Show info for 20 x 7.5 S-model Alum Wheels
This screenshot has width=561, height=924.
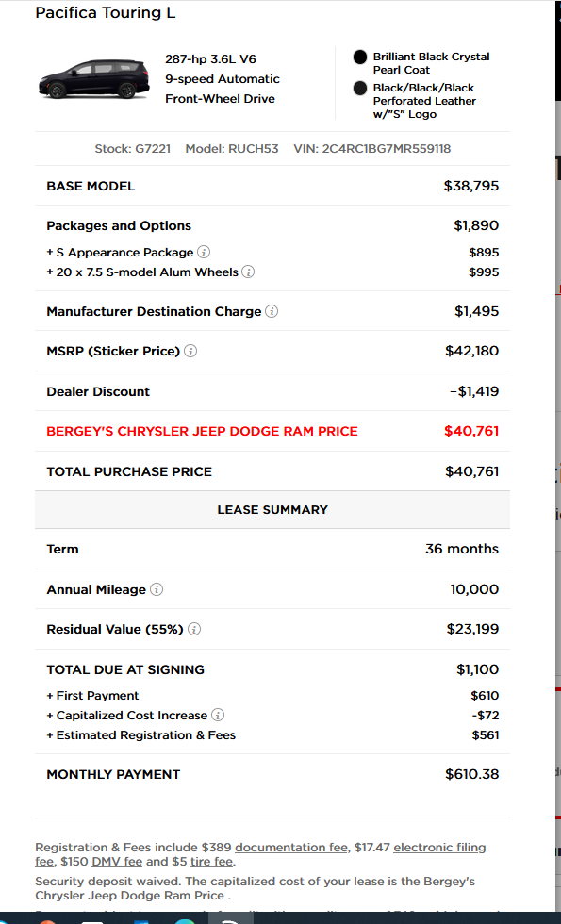point(248,272)
